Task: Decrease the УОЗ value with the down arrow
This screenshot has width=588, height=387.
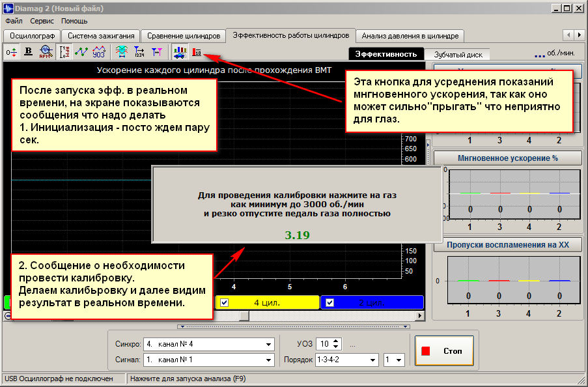Action: click(335, 347)
